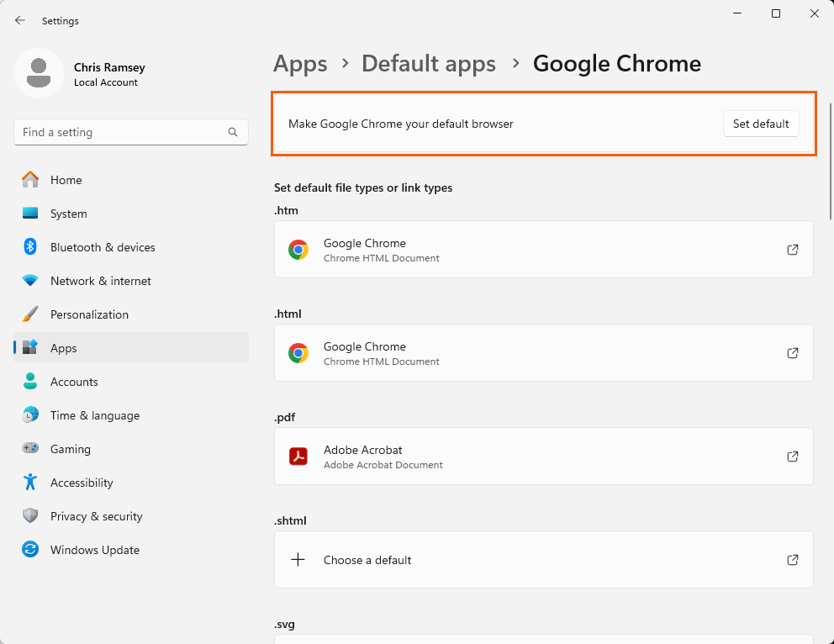This screenshot has width=834, height=644.
Task: Minimize the Settings window
Action: coord(737,13)
